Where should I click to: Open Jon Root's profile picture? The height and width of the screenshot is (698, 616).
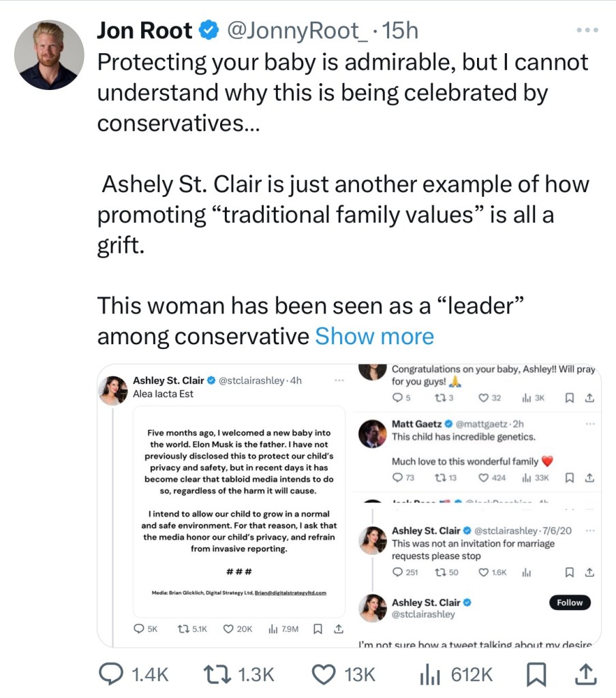tap(49, 55)
